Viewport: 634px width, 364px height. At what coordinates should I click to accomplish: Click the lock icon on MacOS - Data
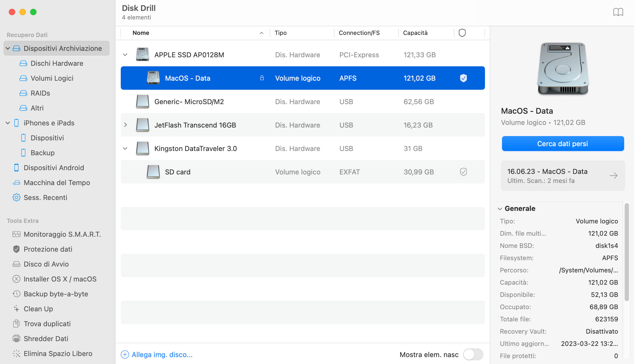click(262, 78)
